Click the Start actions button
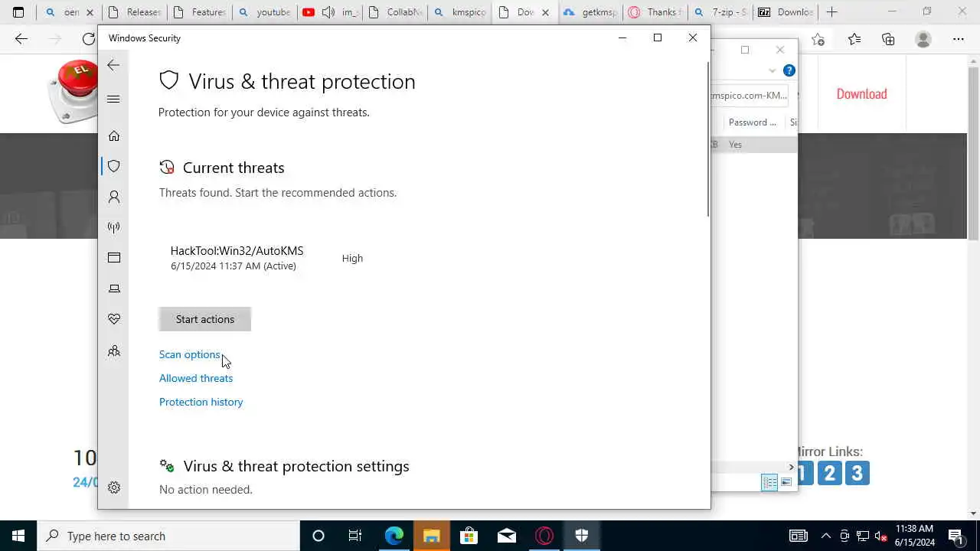The height and width of the screenshot is (551, 980). 205,319
